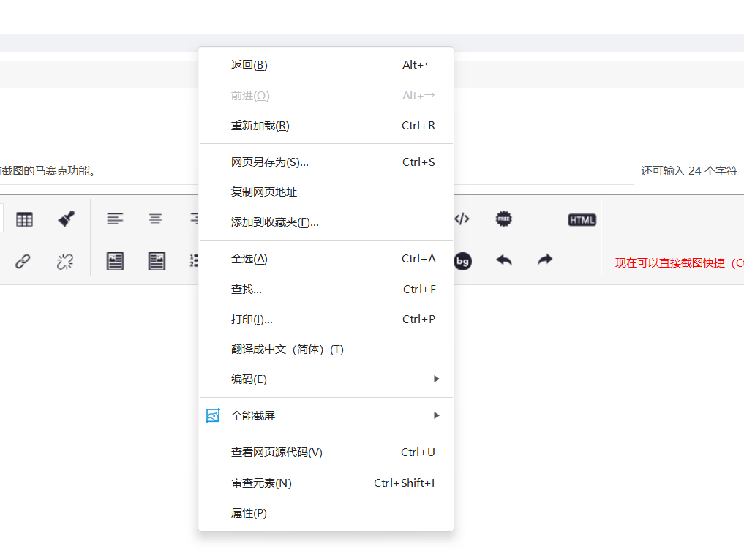Image resolution: width=744 pixels, height=560 pixels.
Task: Click the FREE badge icon
Action: [503, 219]
